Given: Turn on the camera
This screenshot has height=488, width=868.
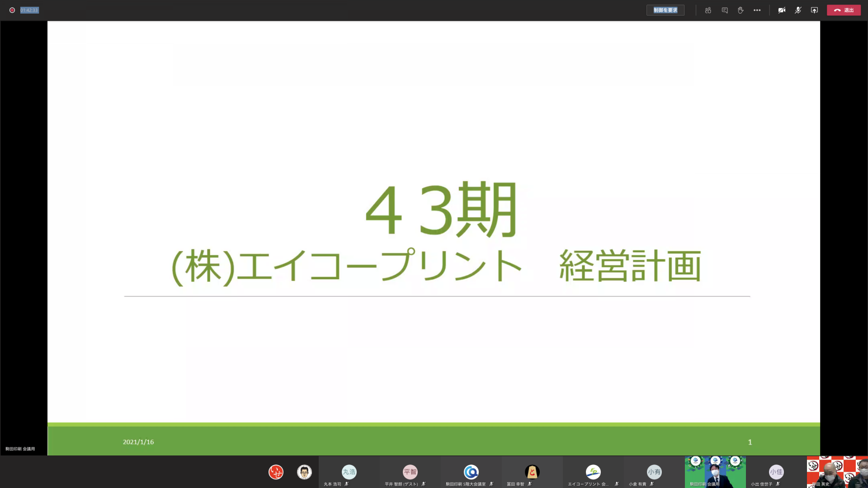Looking at the screenshot, I should (x=782, y=10).
